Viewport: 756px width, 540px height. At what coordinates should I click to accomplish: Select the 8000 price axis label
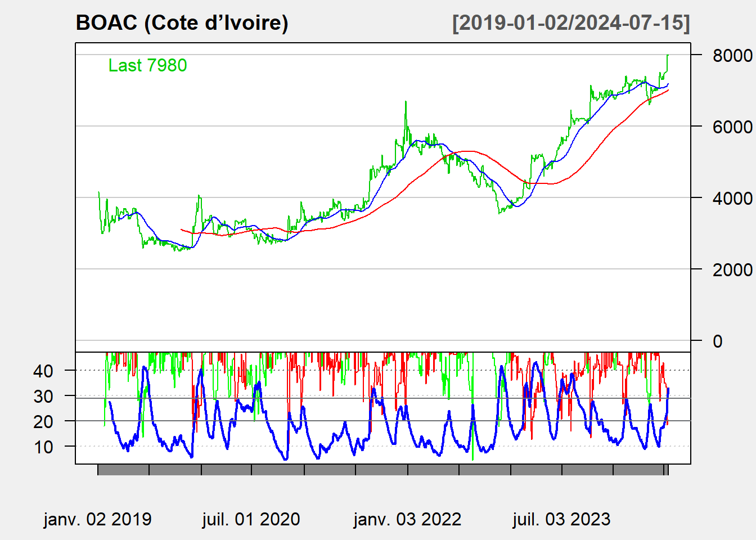tap(732, 56)
